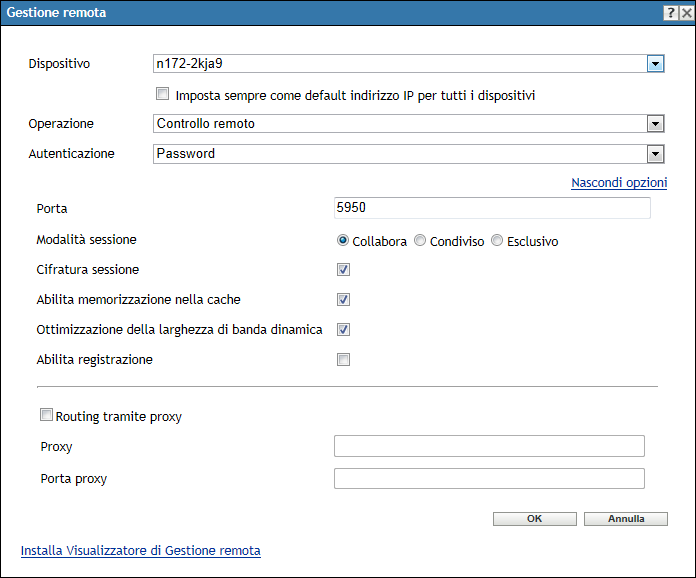Enable the Abilita registrazione checkbox

tap(343, 360)
